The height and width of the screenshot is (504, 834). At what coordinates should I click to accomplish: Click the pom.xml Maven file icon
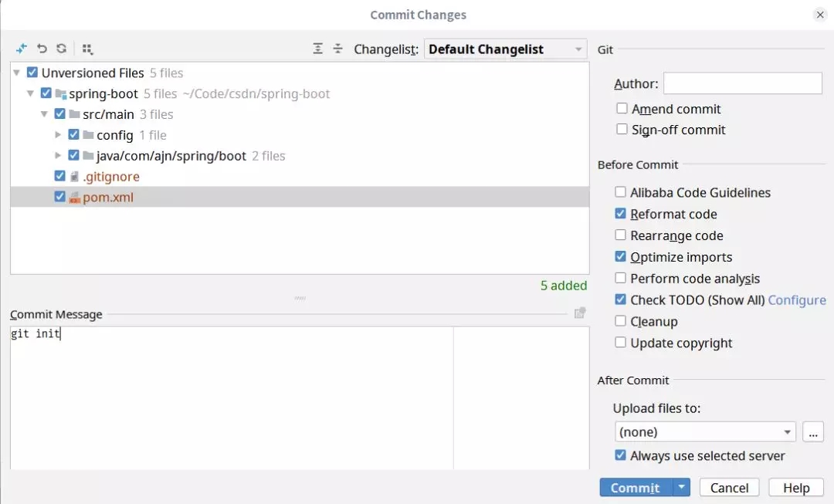(74, 198)
